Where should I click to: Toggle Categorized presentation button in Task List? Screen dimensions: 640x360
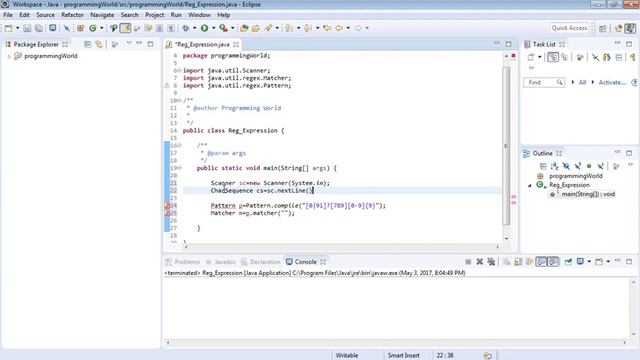(x=553, y=58)
